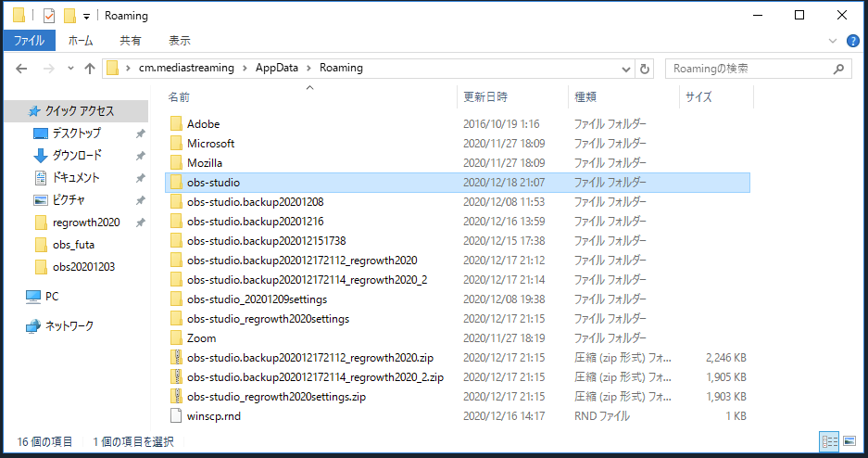
Task: Select obs-studio.backup202012172114_regrowth2020_2.zip zip icon
Action: [x=176, y=376]
